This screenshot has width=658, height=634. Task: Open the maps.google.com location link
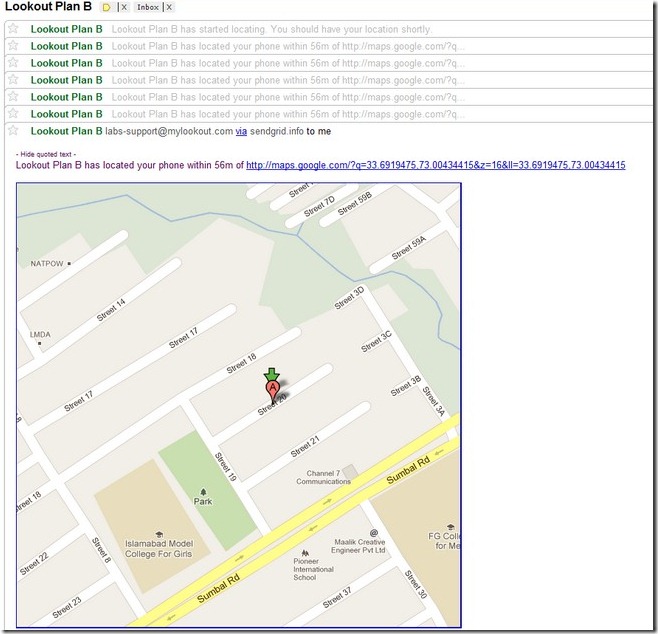coord(436,165)
